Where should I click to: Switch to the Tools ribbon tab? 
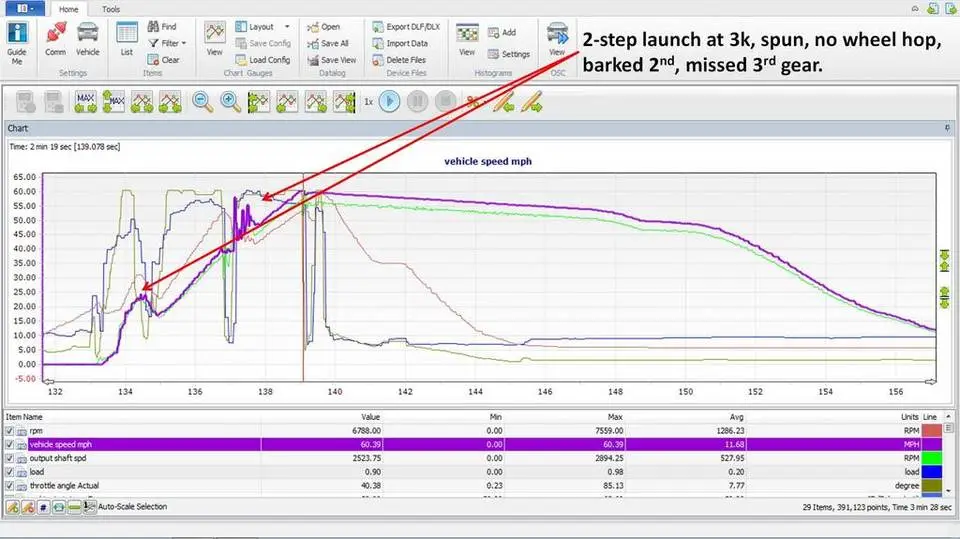point(111,9)
